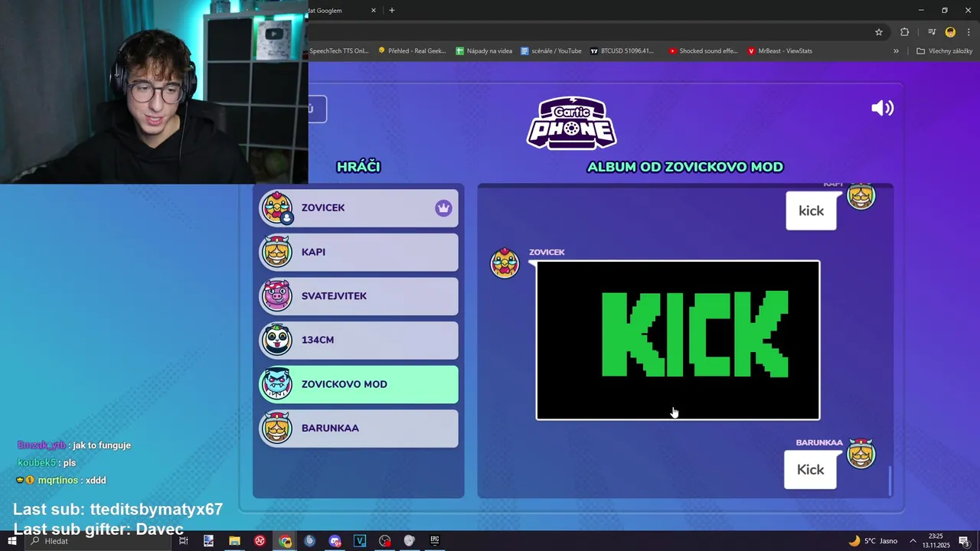Click the ALBUM OD ZOVICKOVO MOD heading

tap(684, 167)
